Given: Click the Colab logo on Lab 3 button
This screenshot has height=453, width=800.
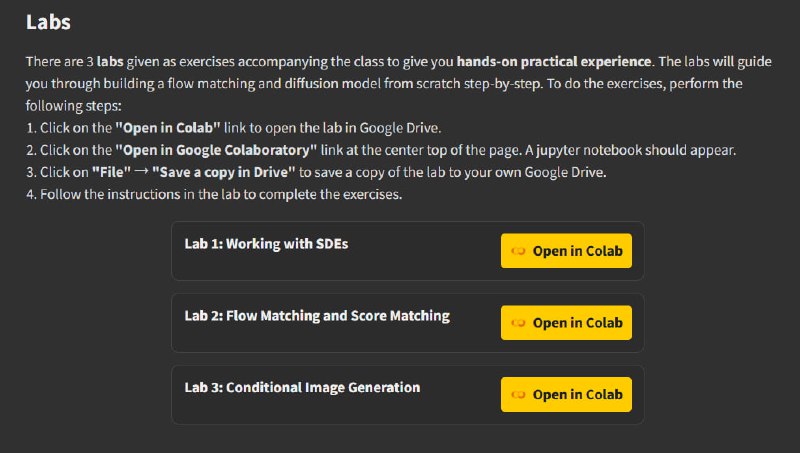Looking at the screenshot, I should (518, 395).
